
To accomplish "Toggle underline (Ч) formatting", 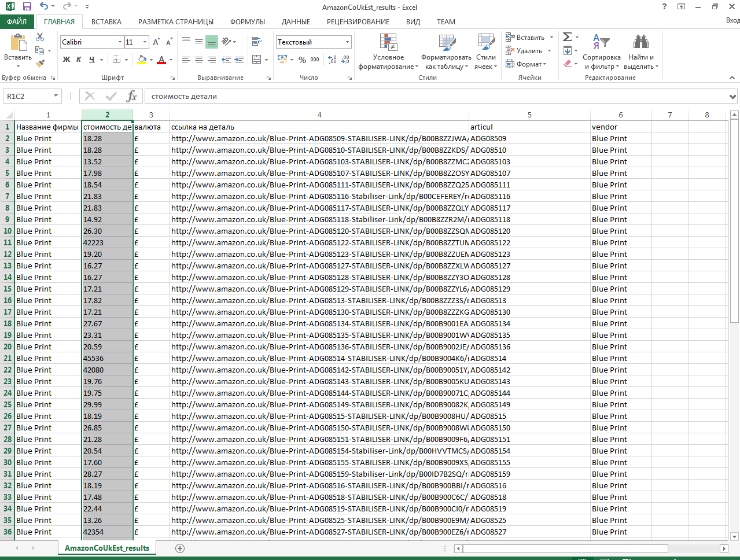I will (91, 60).
